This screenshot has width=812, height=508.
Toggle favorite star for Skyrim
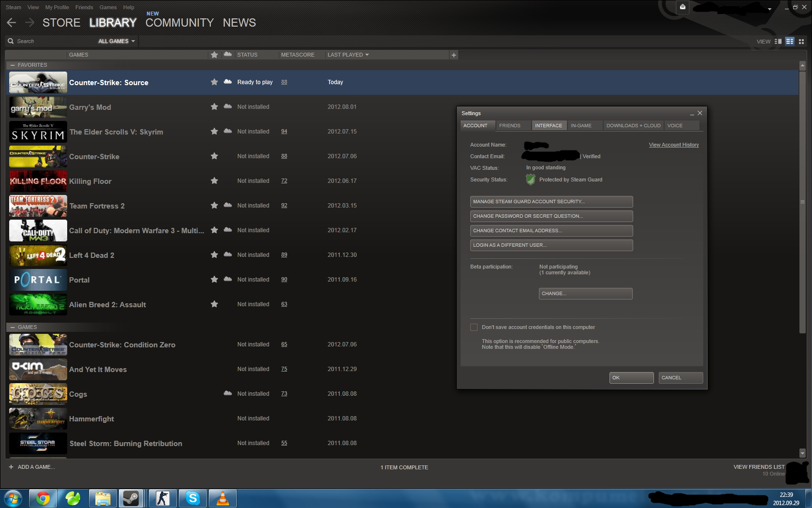(215, 132)
